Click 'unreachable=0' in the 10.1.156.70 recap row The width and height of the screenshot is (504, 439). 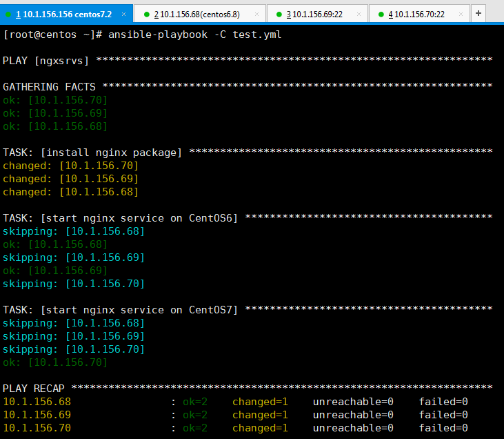click(x=353, y=428)
